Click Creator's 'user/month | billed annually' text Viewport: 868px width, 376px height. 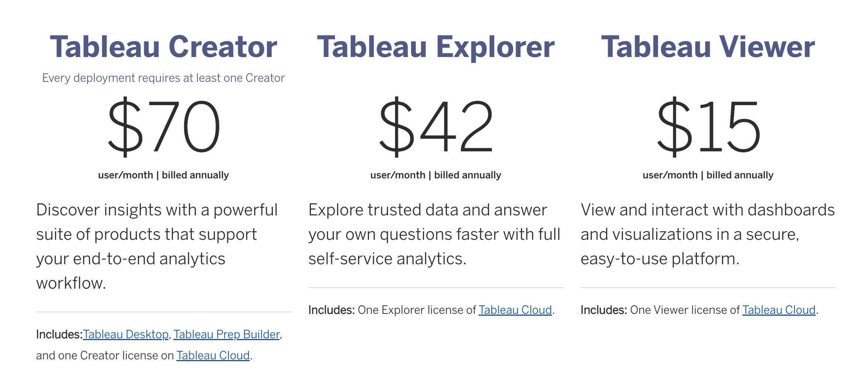163,175
